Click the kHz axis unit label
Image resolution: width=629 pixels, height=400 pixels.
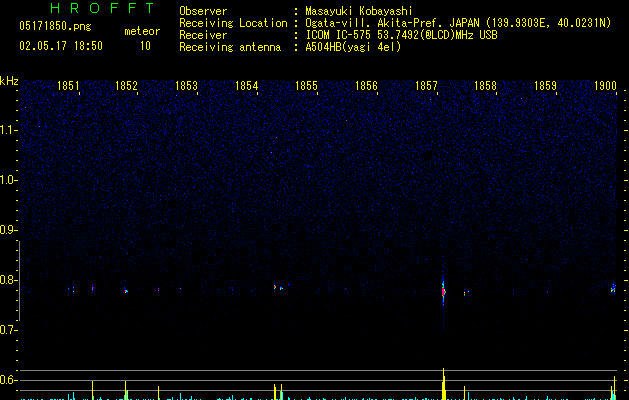pyautogui.click(x=9, y=81)
